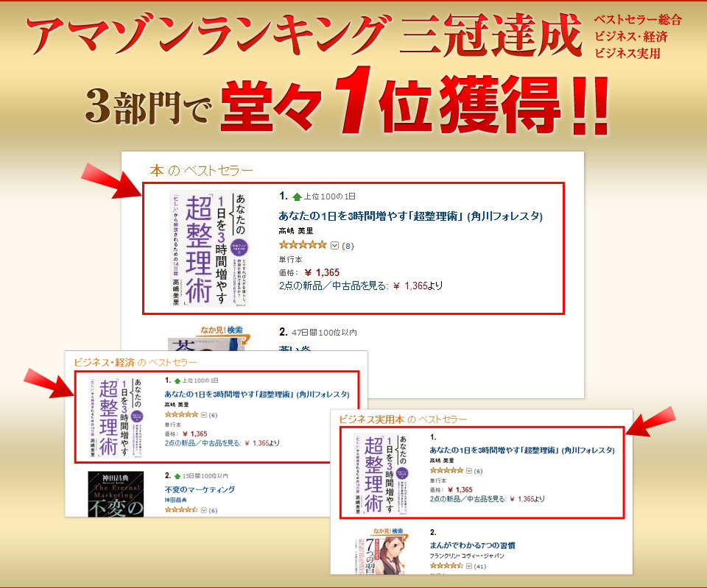Click なか見!検索 badge on 7つの習慣 cover
707x588 pixels.
[x=388, y=531]
